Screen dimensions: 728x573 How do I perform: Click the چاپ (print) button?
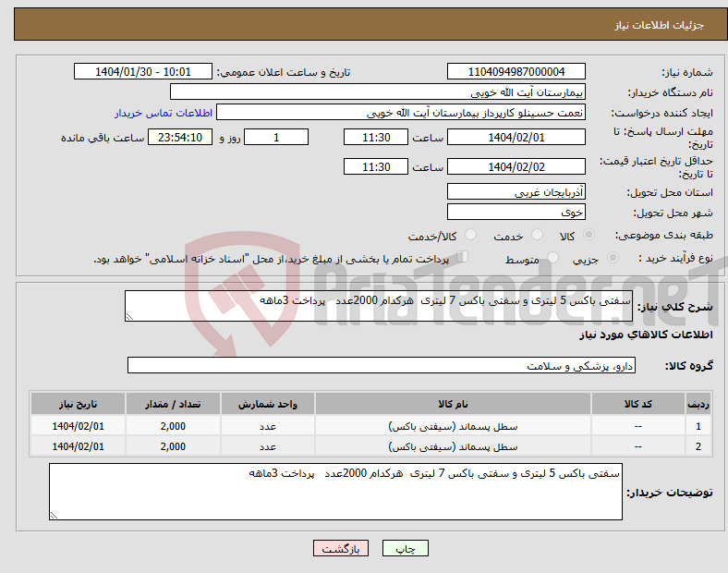pyautogui.click(x=405, y=548)
